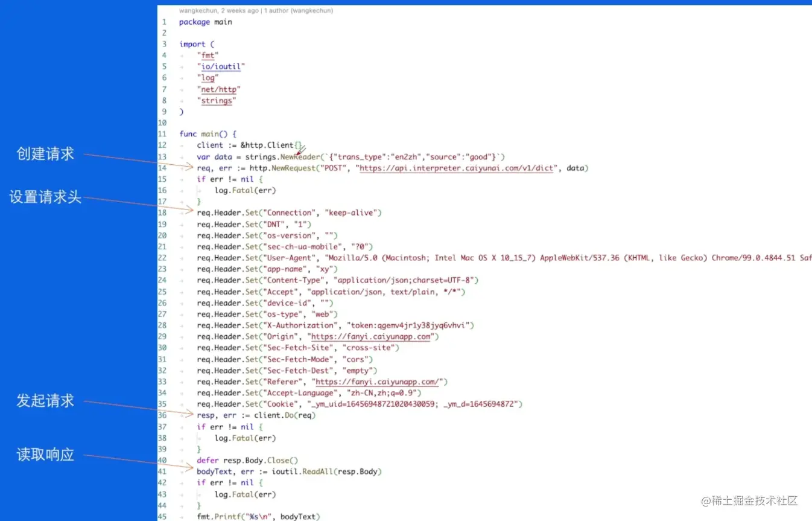The image size is (812, 521).
Task: Click the "Cookie" _ym_uid header line
Action: [360, 404]
